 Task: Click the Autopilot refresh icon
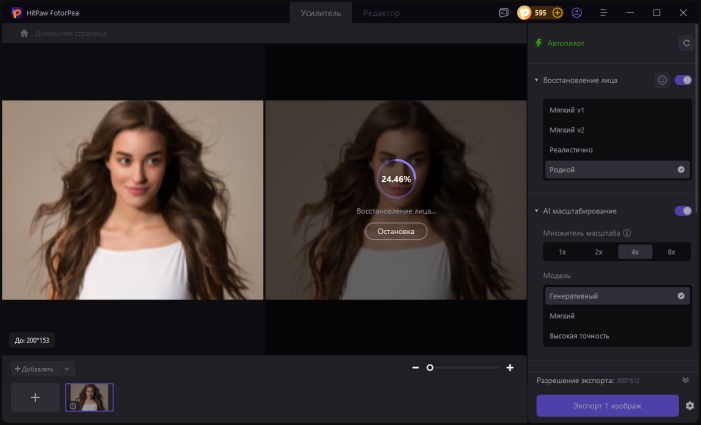pos(685,43)
